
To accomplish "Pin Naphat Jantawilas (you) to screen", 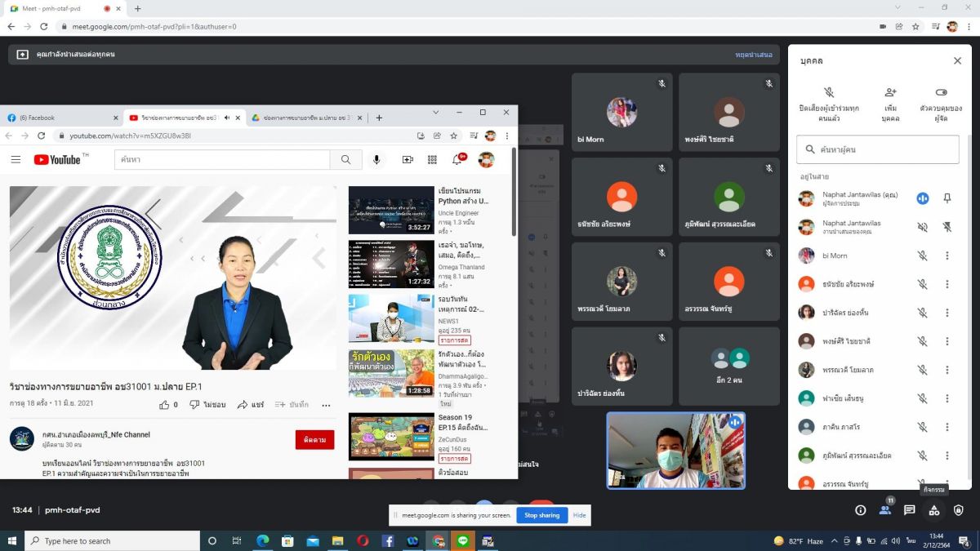I will pos(947,198).
